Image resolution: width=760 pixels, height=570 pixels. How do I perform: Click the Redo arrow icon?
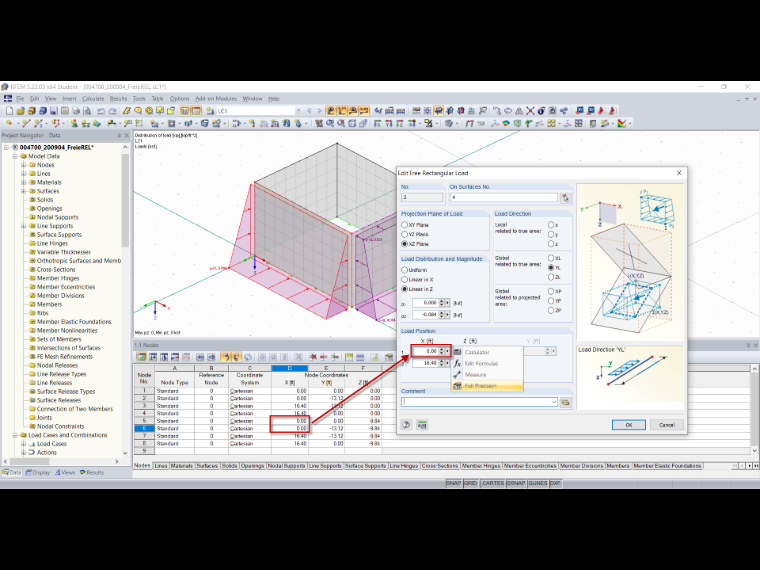tap(112, 111)
